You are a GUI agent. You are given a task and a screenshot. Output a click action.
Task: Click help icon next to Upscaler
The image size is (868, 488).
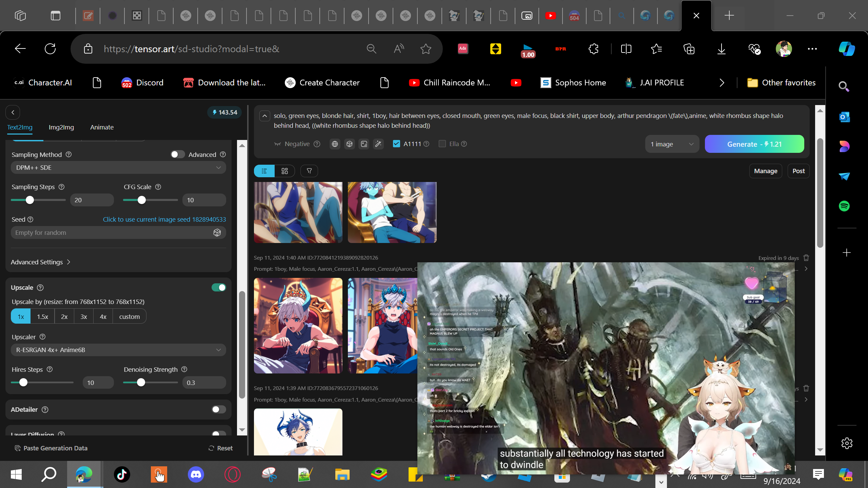click(42, 337)
